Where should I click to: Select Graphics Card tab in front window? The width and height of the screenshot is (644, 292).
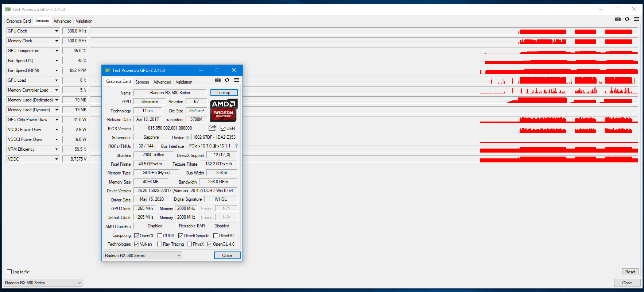pos(119,81)
